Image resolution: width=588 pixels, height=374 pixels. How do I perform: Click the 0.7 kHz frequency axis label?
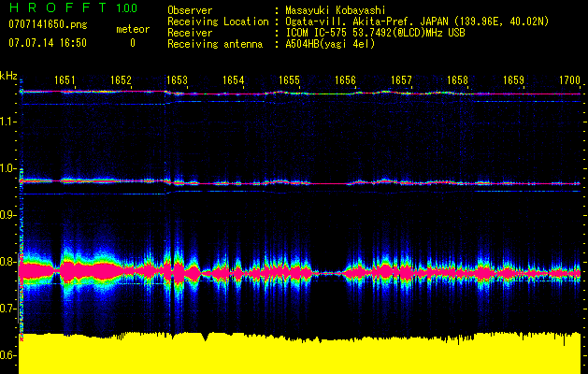pos(7,309)
